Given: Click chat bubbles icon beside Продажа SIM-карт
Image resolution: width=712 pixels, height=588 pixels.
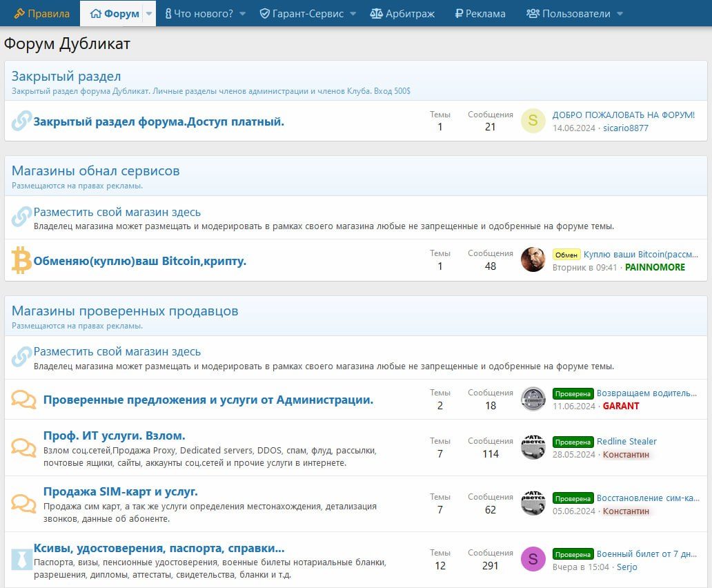Looking at the screenshot, I should coord(23,503).
